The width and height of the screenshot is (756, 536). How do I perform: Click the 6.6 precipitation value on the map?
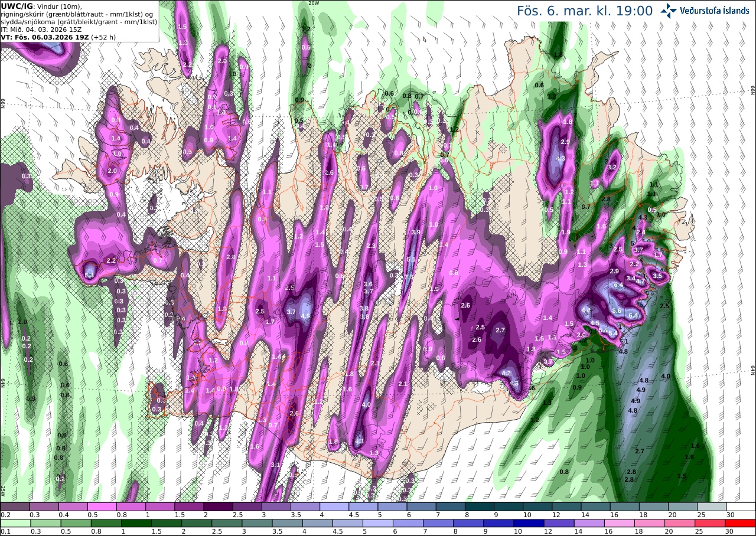click(x=617, y=311)
